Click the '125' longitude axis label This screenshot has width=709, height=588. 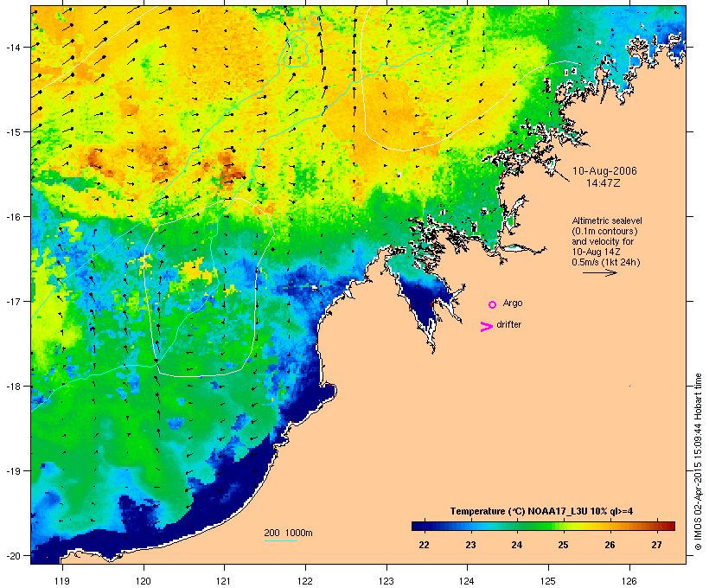[x=548, y=581]
